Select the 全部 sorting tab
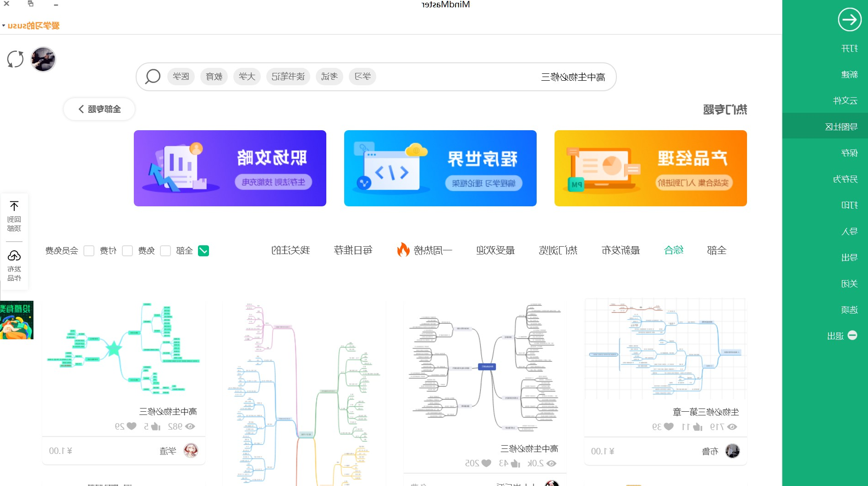Screen dimensions: 868x486 [717, 250]
